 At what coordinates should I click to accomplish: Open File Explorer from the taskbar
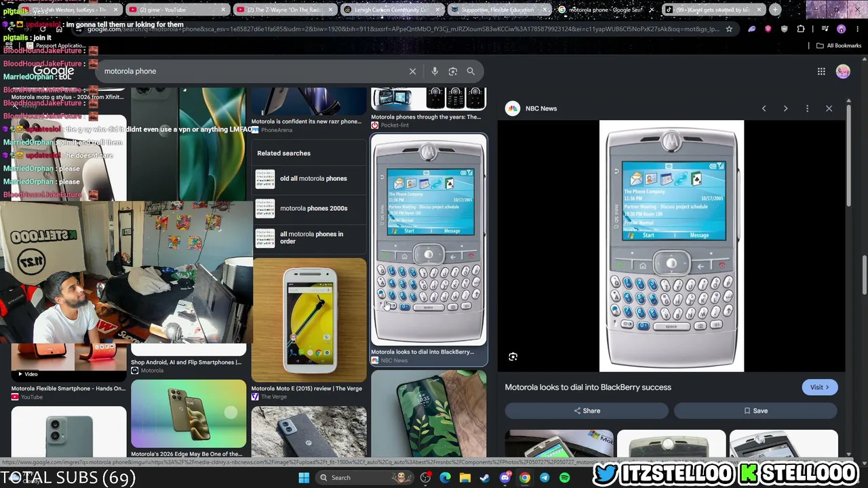465,478
